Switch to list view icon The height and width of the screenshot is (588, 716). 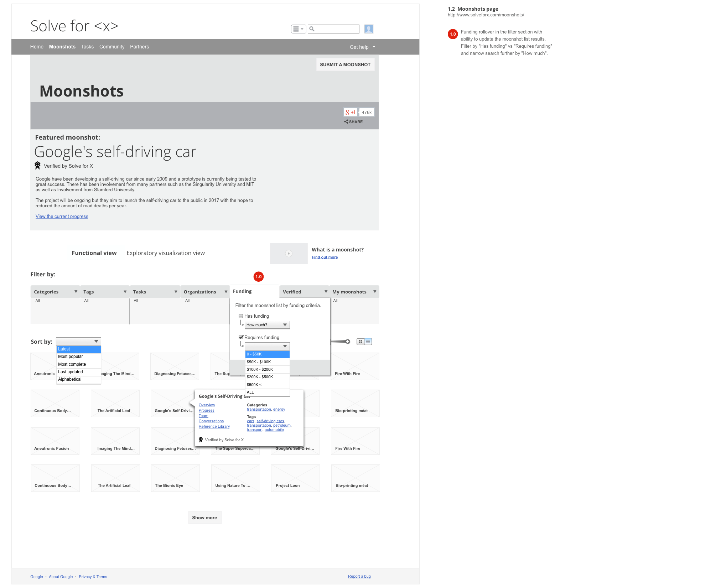coord(368,342)
